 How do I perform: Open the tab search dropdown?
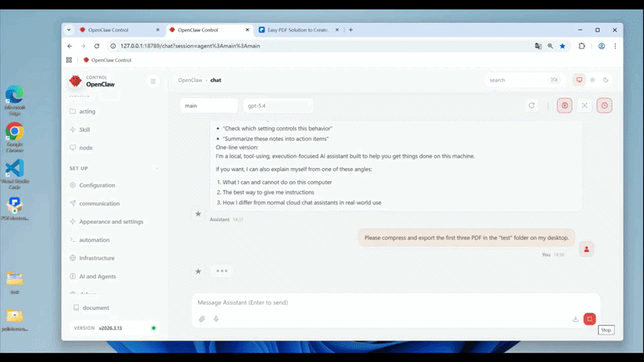(x=69, y=30)
